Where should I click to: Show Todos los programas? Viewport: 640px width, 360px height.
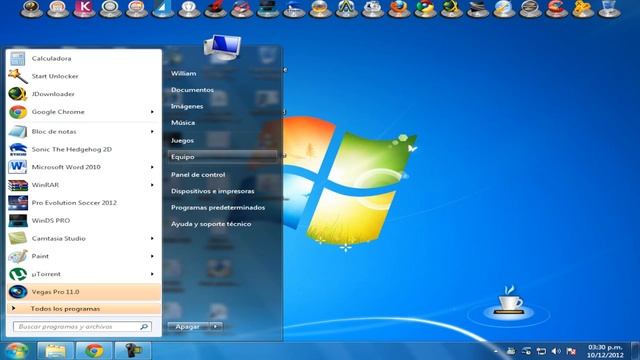click(84, 309)
